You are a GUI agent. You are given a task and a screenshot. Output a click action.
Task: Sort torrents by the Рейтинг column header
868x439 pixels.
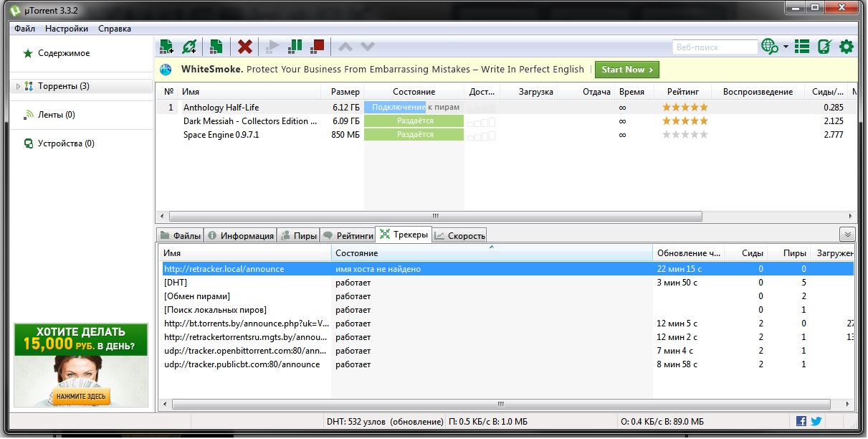tap(685, 92)
